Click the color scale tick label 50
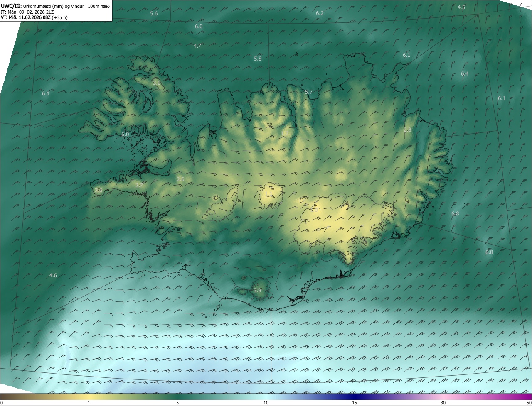This screenshot has height=406, width=532. point(529,403)
